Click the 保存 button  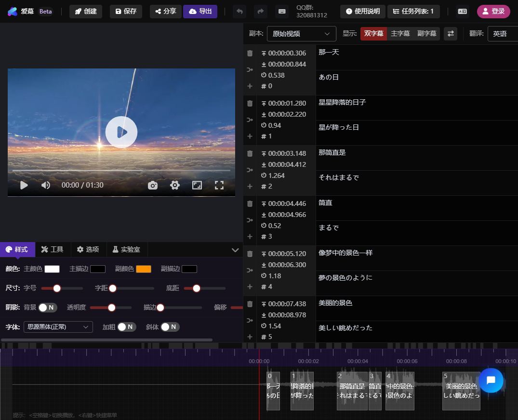tap(126, 12)
